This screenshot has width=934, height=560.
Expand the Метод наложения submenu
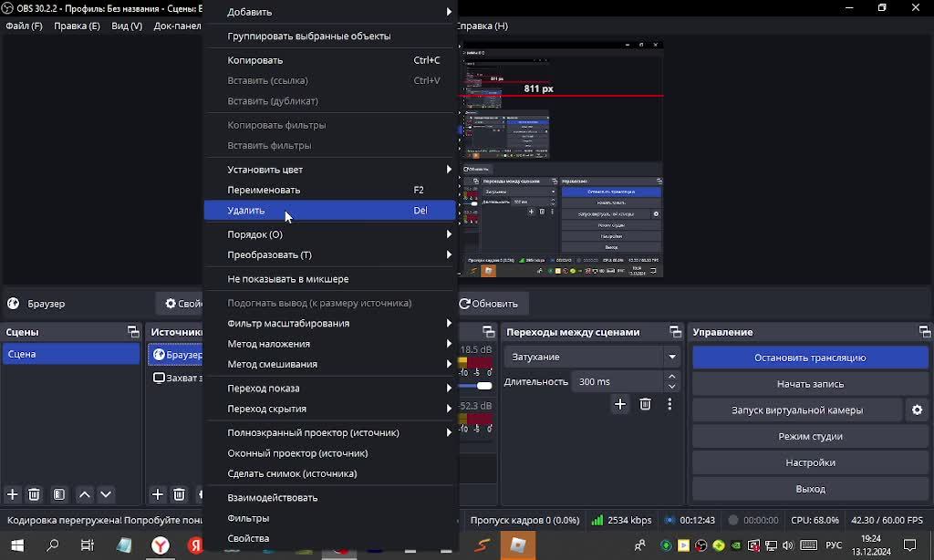click(329, 344)
